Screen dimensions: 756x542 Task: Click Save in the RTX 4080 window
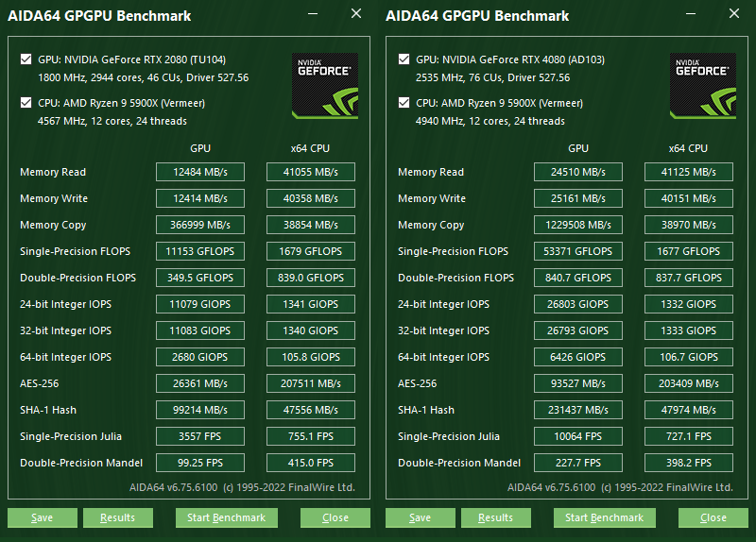click(x=421, y=517)
